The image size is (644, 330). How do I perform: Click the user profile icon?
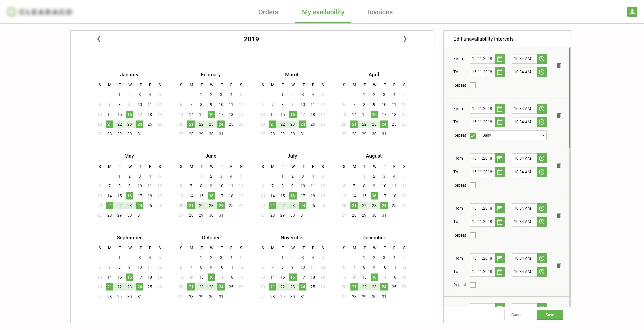632,12
